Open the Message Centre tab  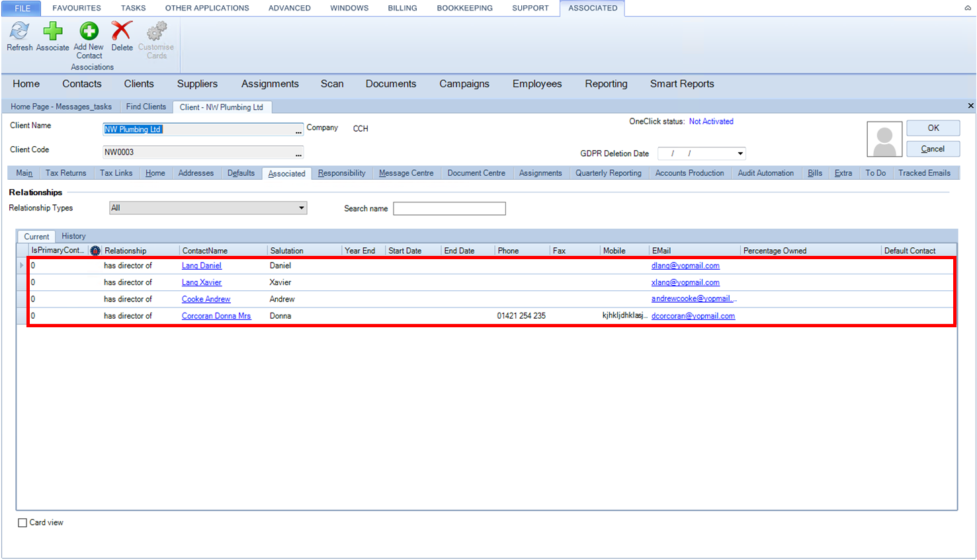(406, 173)
